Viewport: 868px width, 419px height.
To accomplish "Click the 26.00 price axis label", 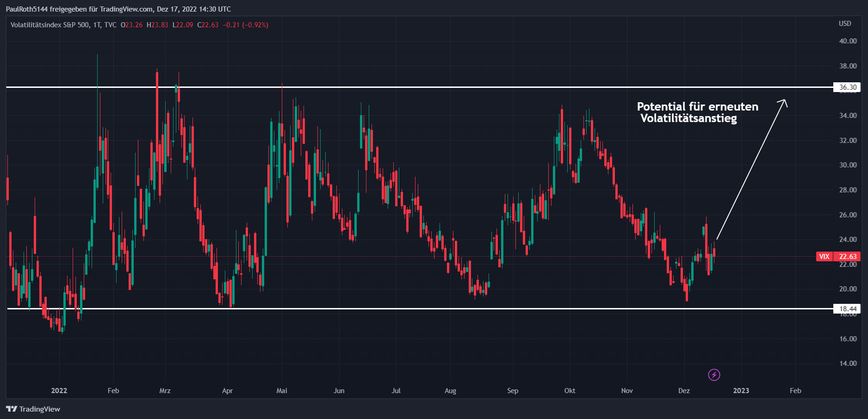I will [848, 215].
